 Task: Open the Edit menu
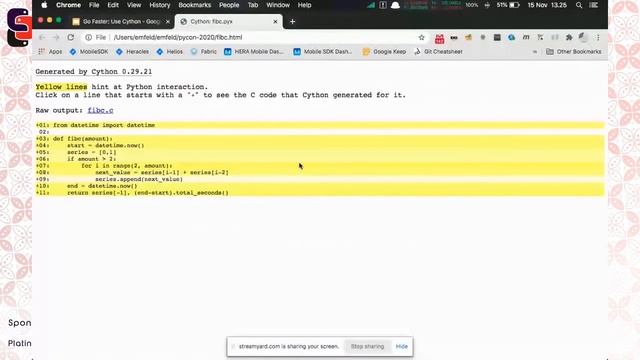click(x=113, y=5)
